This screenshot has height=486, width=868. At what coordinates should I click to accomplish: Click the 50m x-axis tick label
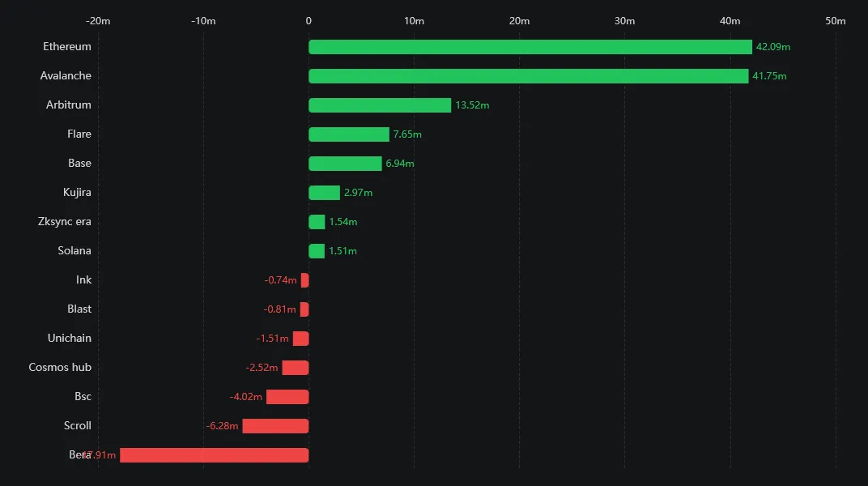[x=835, y=21]
